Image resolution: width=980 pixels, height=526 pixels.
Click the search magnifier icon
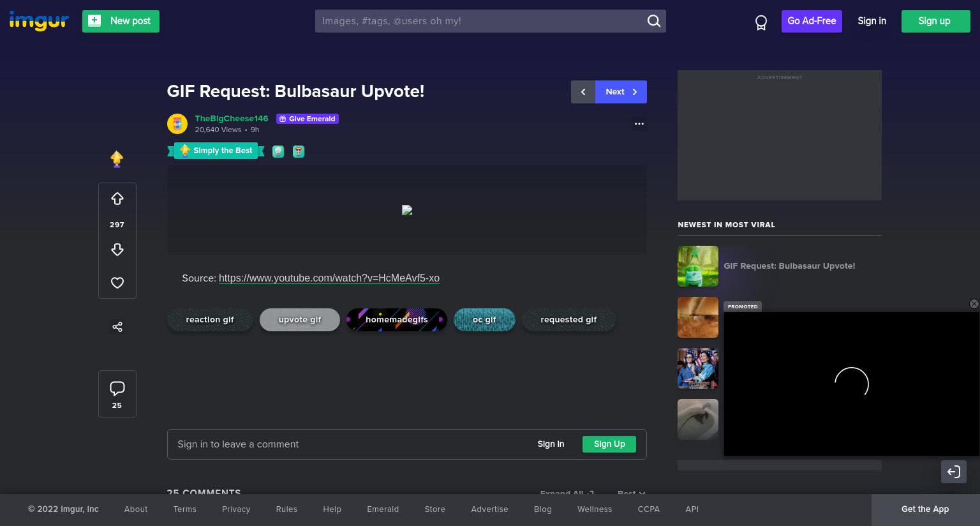654,21
